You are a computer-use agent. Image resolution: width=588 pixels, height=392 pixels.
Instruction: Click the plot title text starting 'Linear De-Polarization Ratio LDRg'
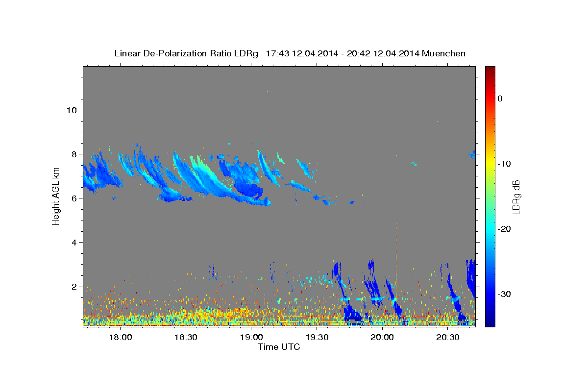(x=290, y=53)
